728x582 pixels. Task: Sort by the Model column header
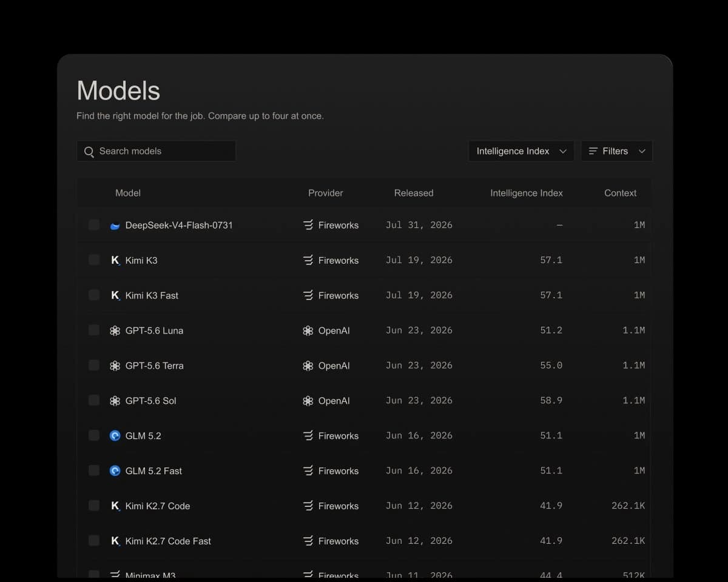(128, 193)
